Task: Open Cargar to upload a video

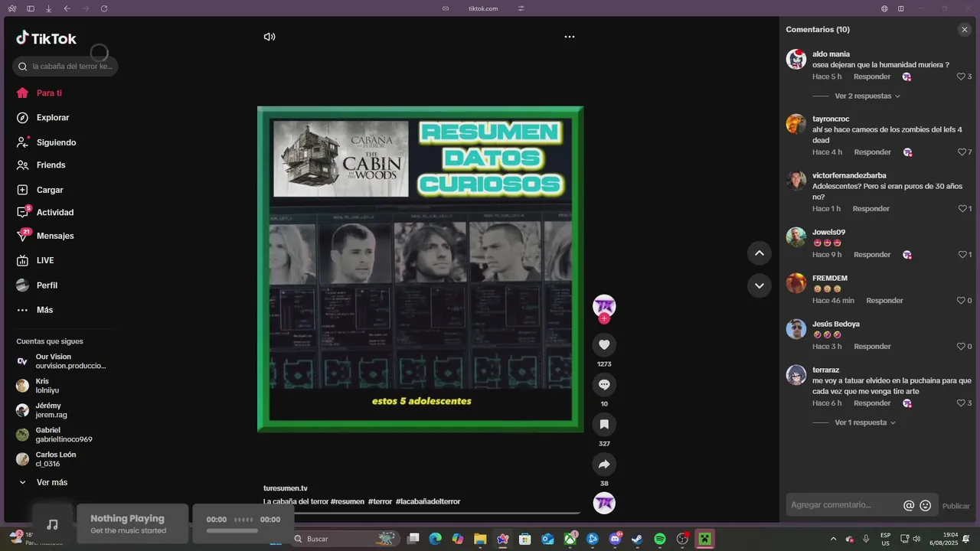Action: click(50, 190)
